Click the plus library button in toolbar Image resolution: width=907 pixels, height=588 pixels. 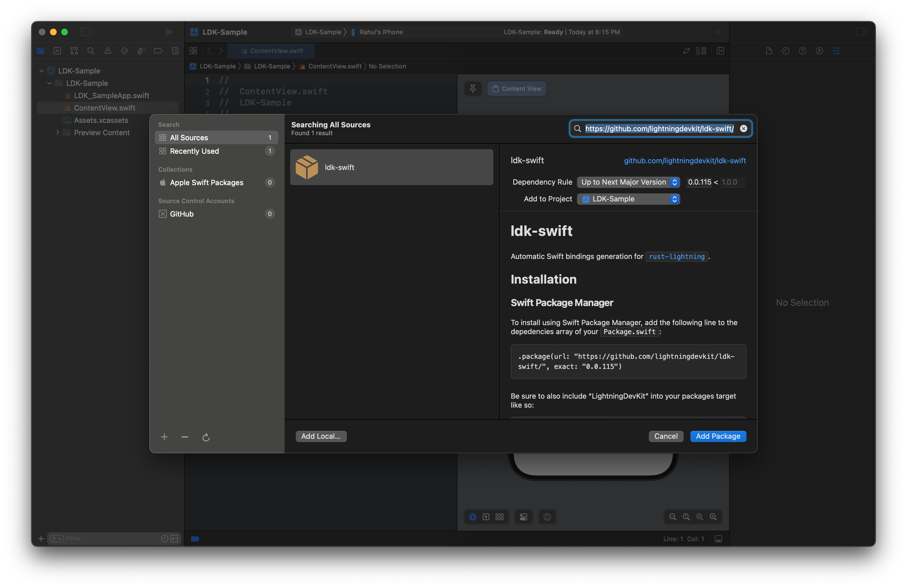tap(718, 32)
